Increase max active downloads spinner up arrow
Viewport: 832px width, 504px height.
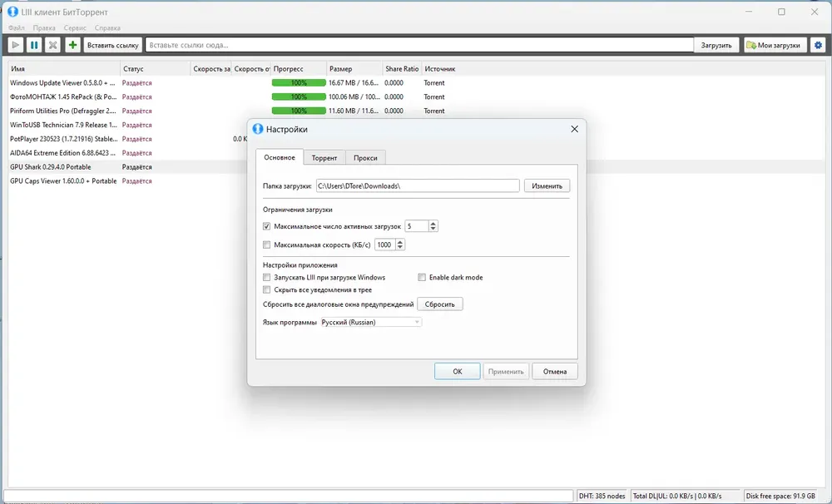coord(433,224)
